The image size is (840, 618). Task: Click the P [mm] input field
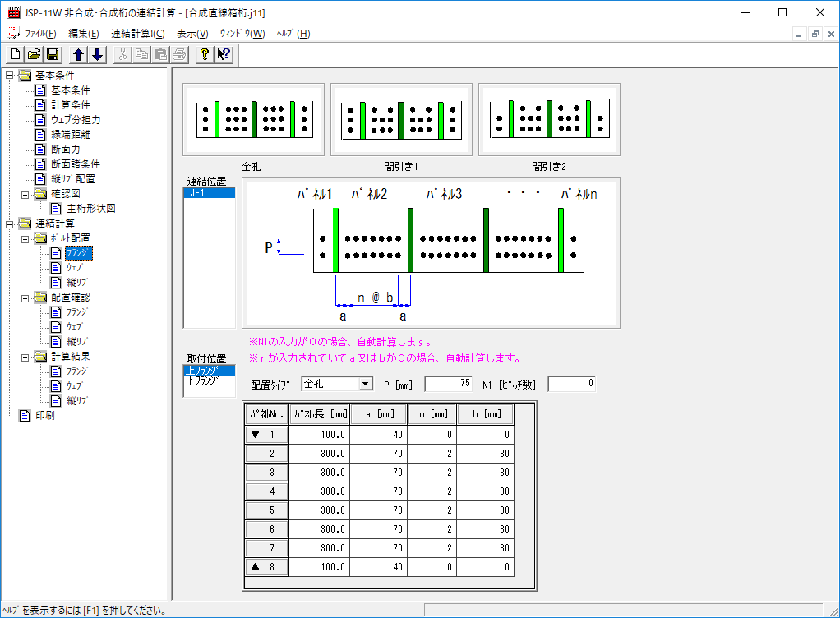pyautogui.click(x=449, y=384)
